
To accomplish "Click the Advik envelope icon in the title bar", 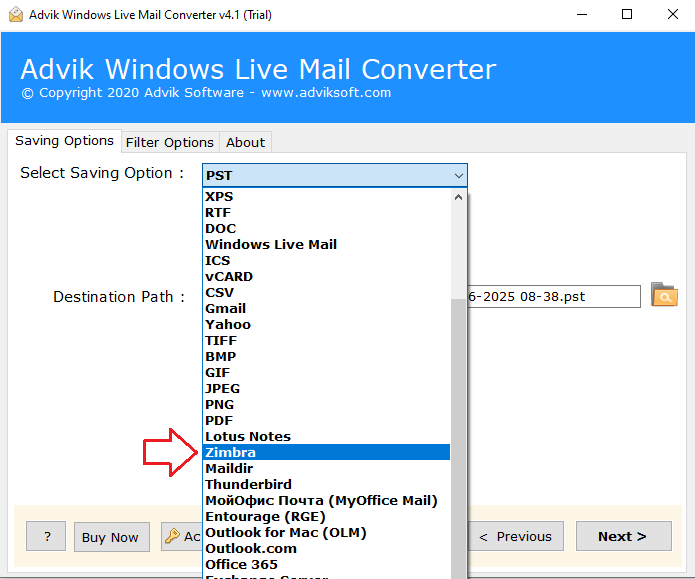I will pos(16,15).
